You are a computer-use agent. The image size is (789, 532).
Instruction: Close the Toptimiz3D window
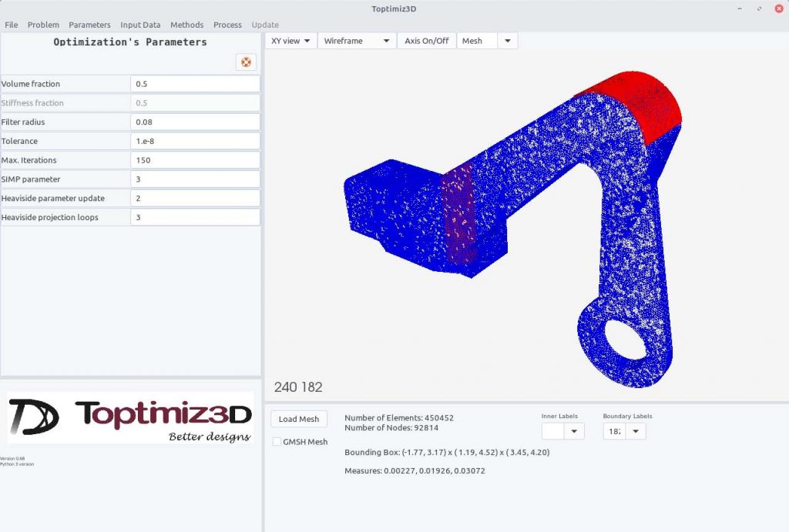[x=778, y=8]
